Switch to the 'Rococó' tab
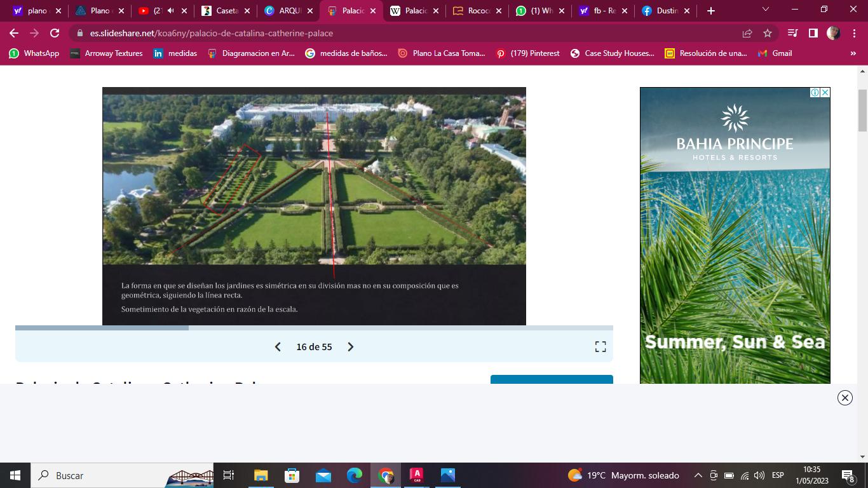Viewport: 868px width, 488px height. (x=478, y=11)
